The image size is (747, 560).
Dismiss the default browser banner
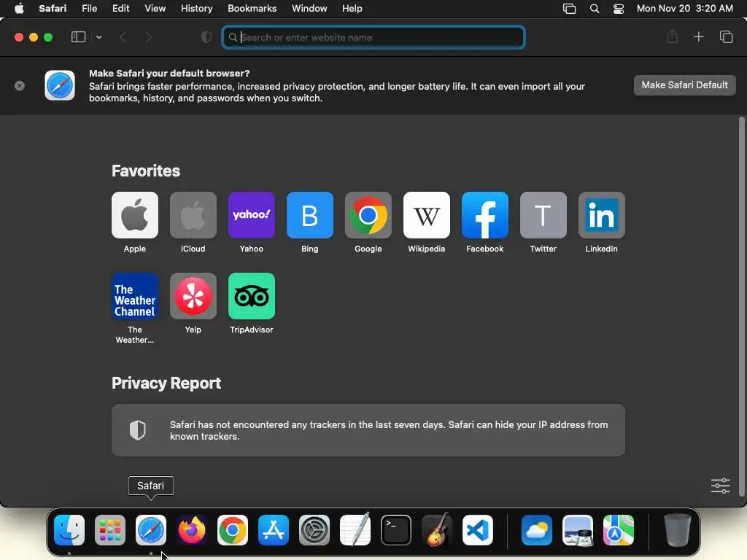tap(20, 86)
